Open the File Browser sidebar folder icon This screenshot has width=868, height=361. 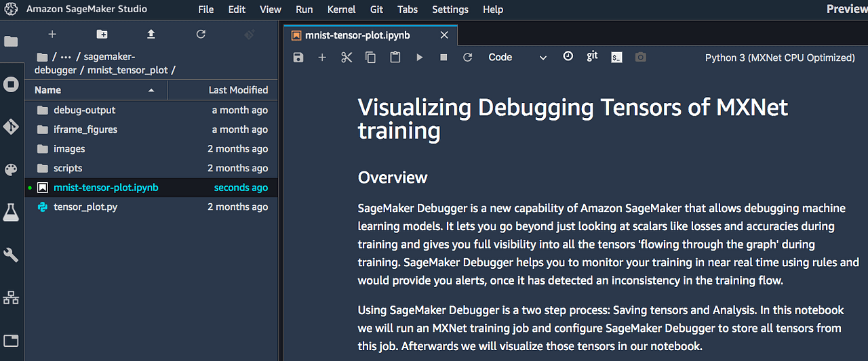11,41
